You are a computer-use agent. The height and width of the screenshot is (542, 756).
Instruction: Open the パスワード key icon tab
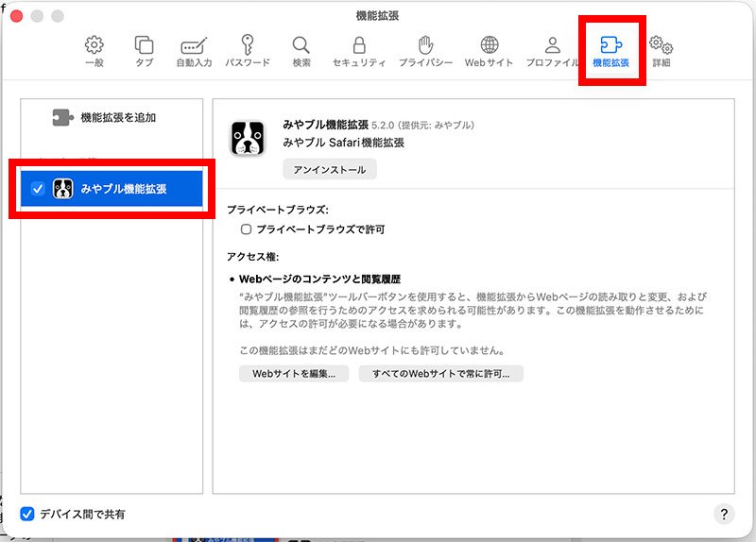(248, 51)
